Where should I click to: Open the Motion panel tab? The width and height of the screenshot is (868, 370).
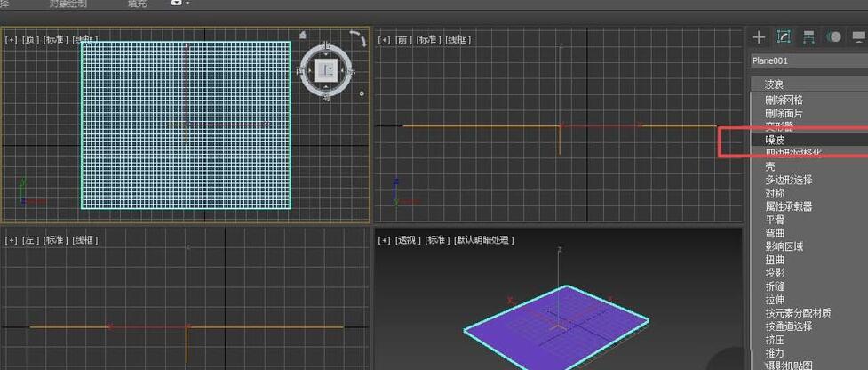pyautogui.click(x=833, y=37)
